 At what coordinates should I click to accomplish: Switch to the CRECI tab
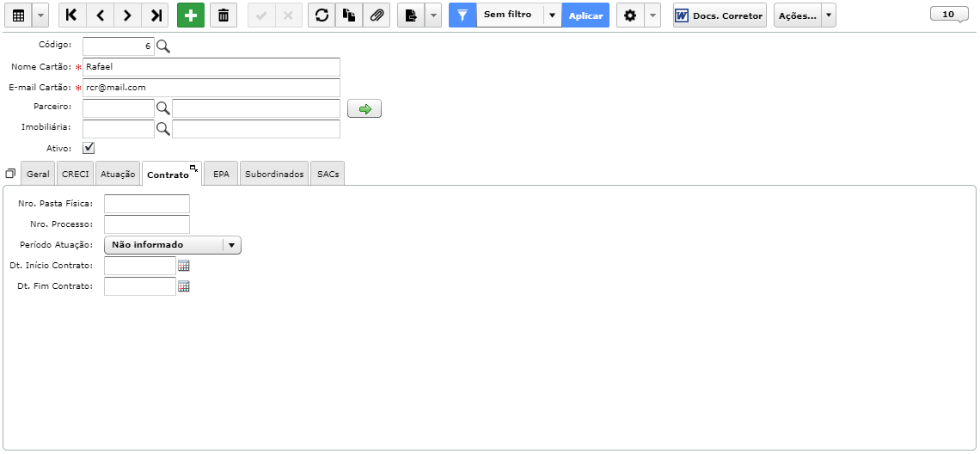coord(76,174)
